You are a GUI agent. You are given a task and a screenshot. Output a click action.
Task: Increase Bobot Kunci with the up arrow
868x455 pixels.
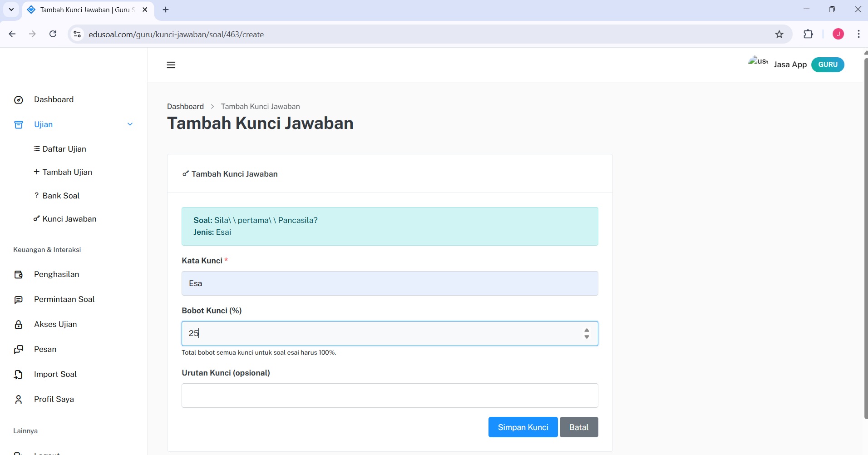click(x=587, y=330)
